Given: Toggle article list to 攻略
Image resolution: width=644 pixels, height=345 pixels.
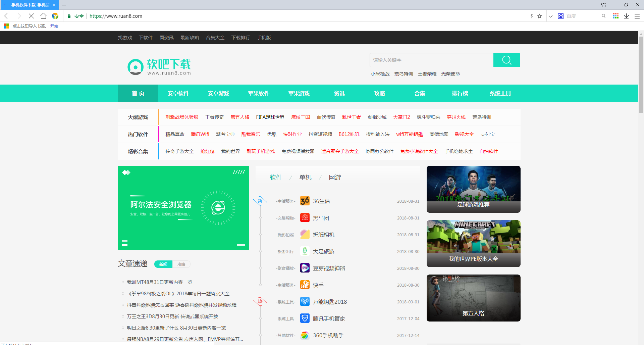Looking at the screenshot, I should click(x=181, y=264).
